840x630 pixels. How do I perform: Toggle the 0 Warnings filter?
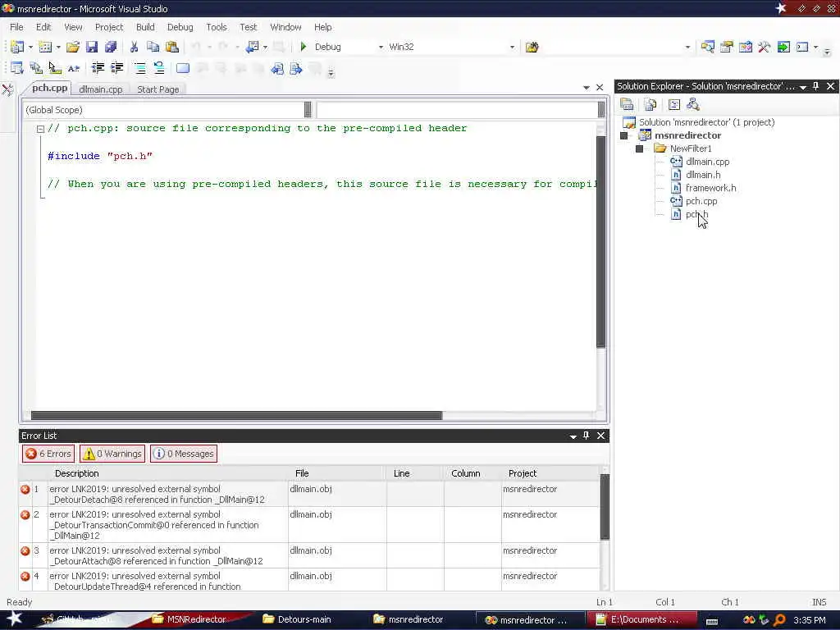pyautogui.click(x=112, y=454)
